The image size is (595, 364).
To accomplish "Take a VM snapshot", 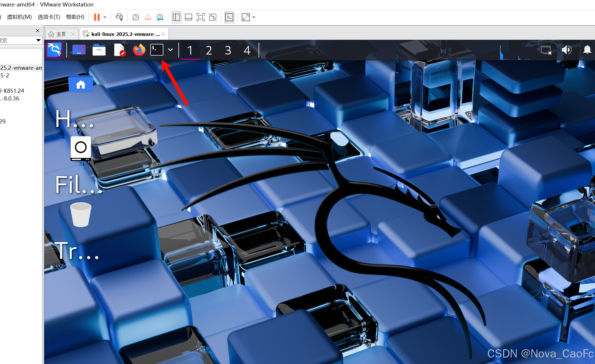I will [135, 17].
